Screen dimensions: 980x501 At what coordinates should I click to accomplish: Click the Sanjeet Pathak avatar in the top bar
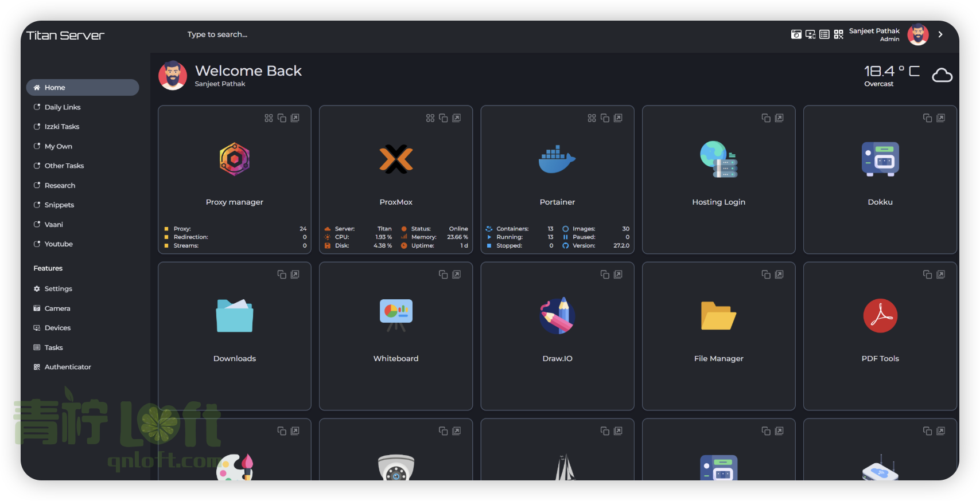click(x=918, y=34)
